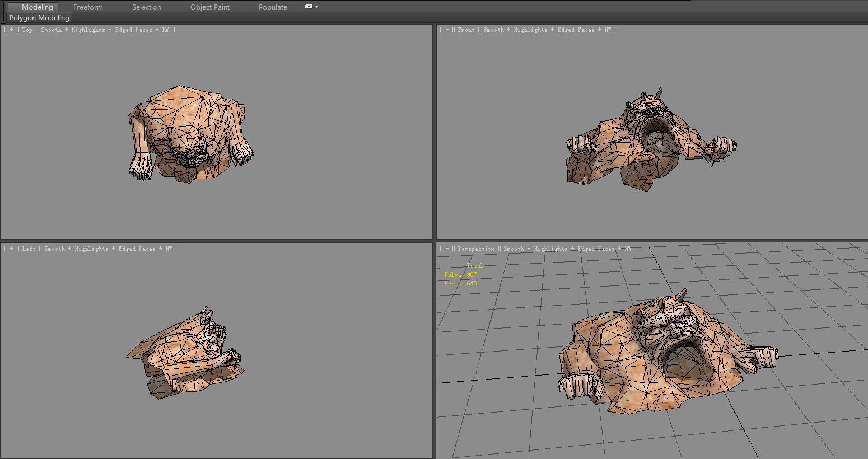Click the Top viewport view label
The height and width of the screenshot is (459, 868).
coord(27,30)
